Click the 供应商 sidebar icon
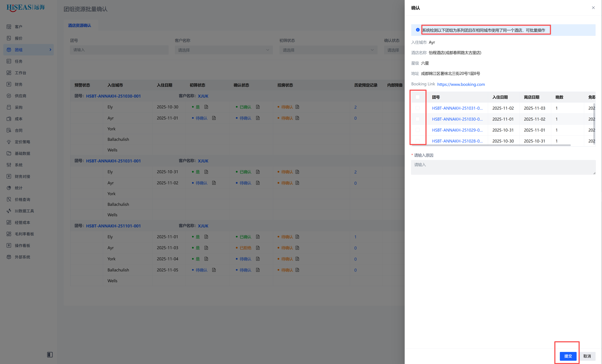Screen dimensions: 602x364 click(9, 96)
